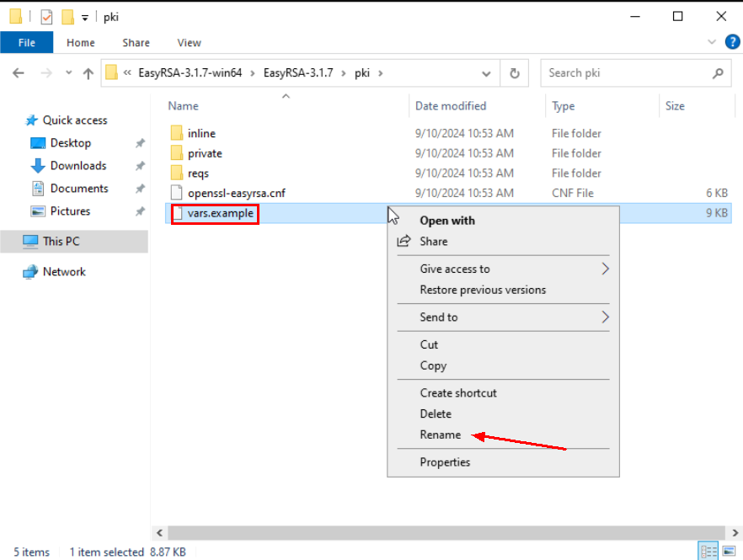
Task: Expand the ribbon with chevron arrow
Action: coord(714,42)
